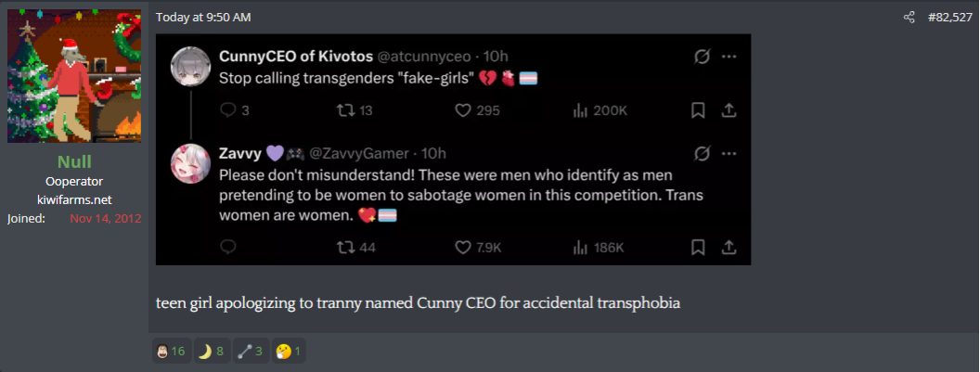Click the view stats icon showing 200K
The height and width of the screenshot is (372, 980).
pyautogui.click(x=582, y=110)
